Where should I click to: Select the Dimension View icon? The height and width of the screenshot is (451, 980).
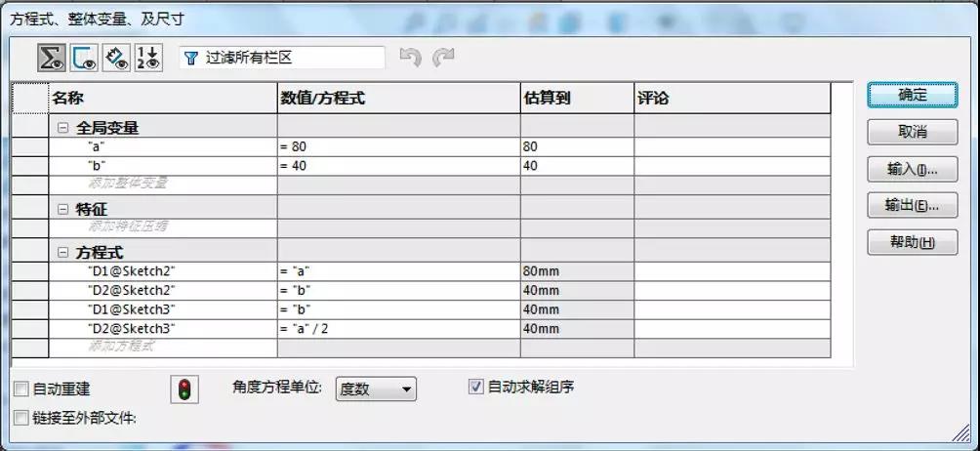117,58
